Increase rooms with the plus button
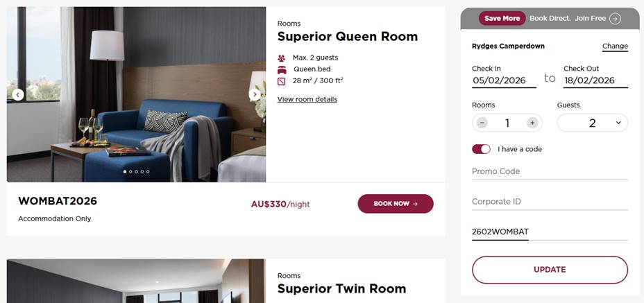Screen dimensions: 644x303 pyautogui.click(x=532, y=123)
